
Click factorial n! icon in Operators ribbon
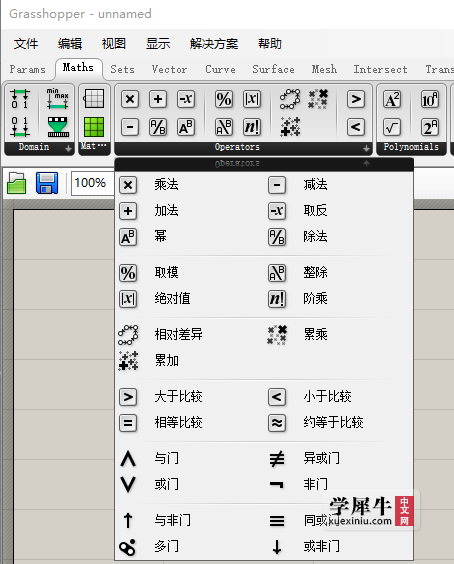click(252, 127)
